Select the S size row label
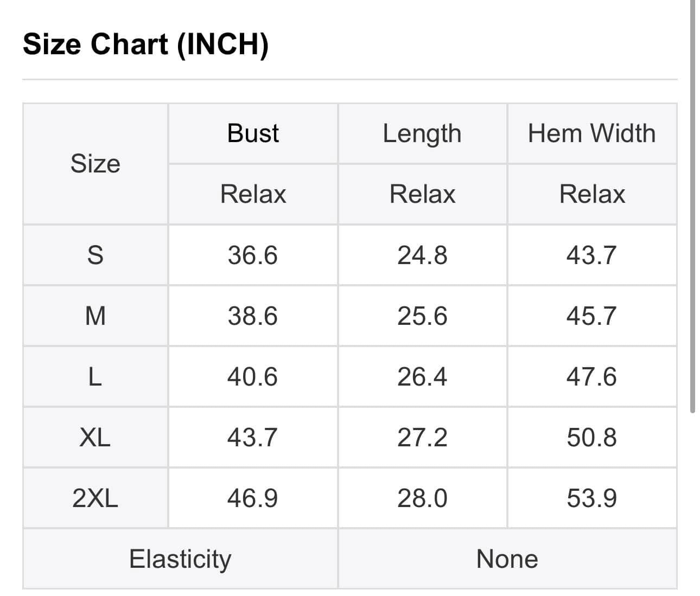The width and height of the screenshot is (700, 596). point(96,255)
